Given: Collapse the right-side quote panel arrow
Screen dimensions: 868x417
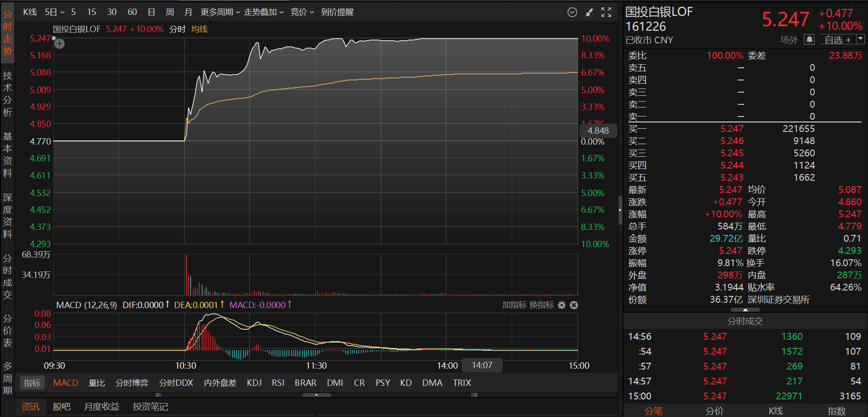Looking at the screenshot, I should tap(620, 210).
